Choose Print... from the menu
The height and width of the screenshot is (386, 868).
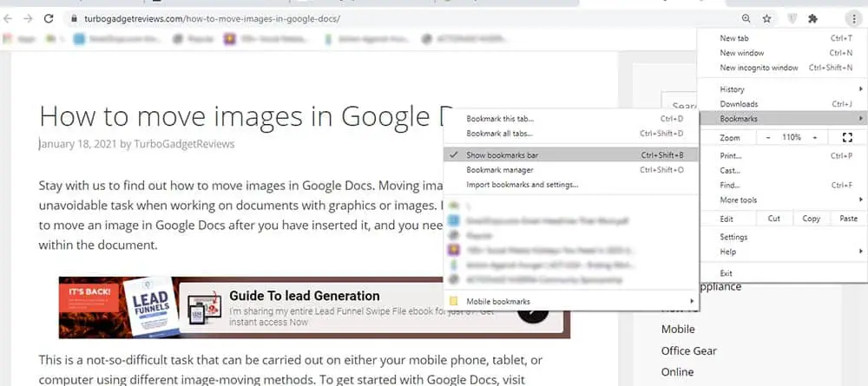tap(782, 155)
